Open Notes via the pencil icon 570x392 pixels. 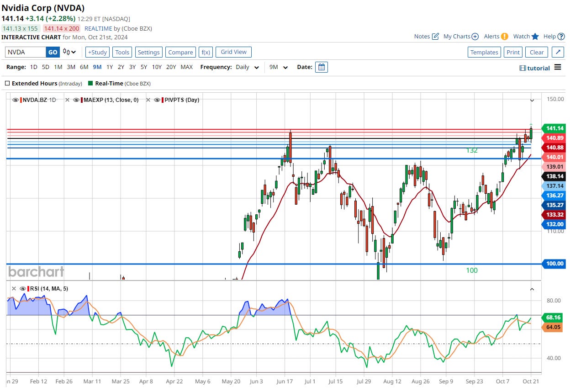tap(435, 37)
